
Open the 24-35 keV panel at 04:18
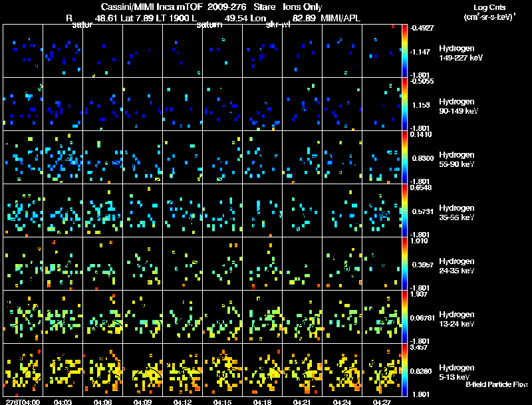click(262, 264)
